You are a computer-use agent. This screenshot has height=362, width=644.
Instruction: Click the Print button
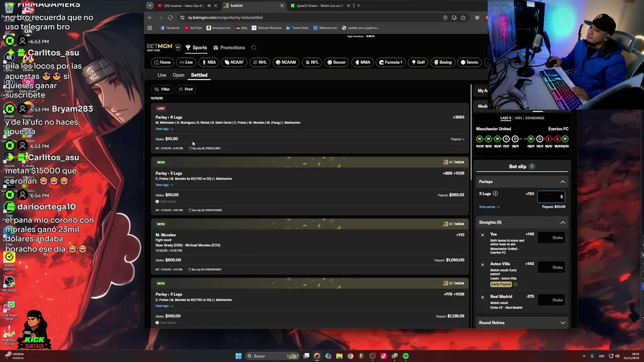pyautogui.click(x=186, y=89)
